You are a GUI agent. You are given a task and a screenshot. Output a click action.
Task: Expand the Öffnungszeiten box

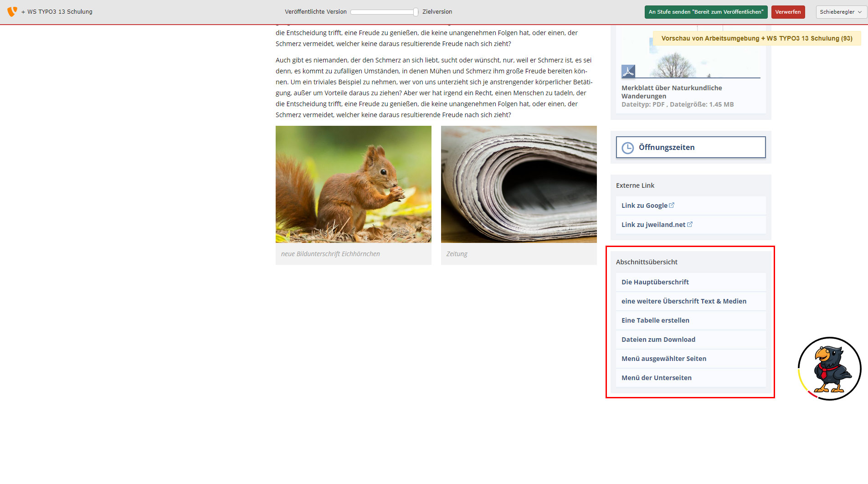690,148
